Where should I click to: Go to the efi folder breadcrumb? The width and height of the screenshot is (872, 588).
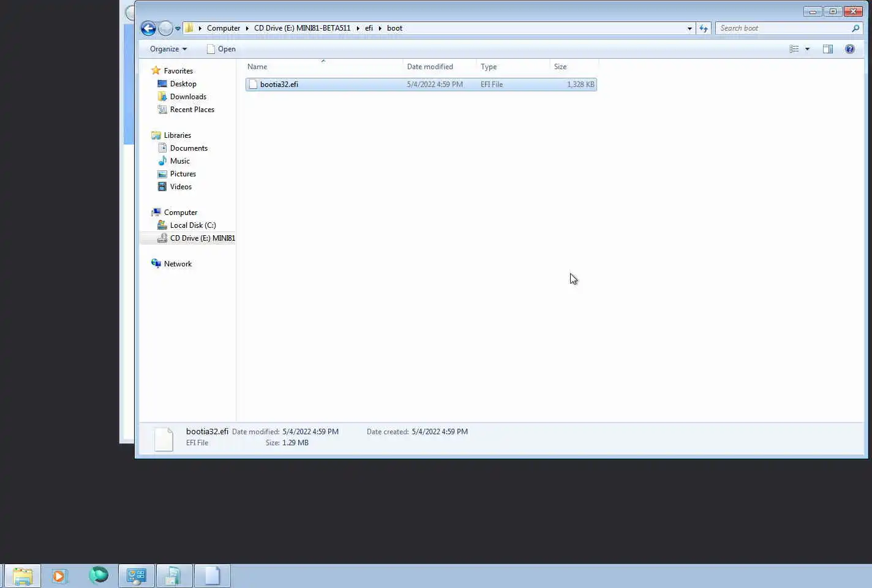[x=369, y=28]
